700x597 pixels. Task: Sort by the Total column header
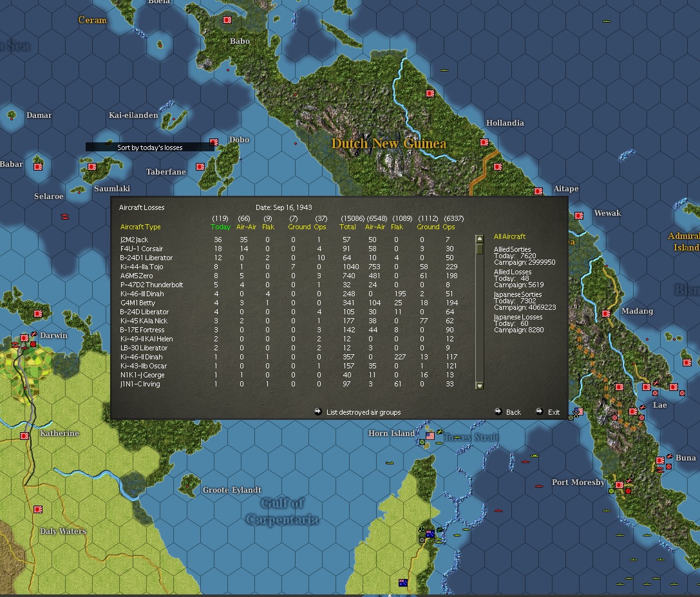348,227
